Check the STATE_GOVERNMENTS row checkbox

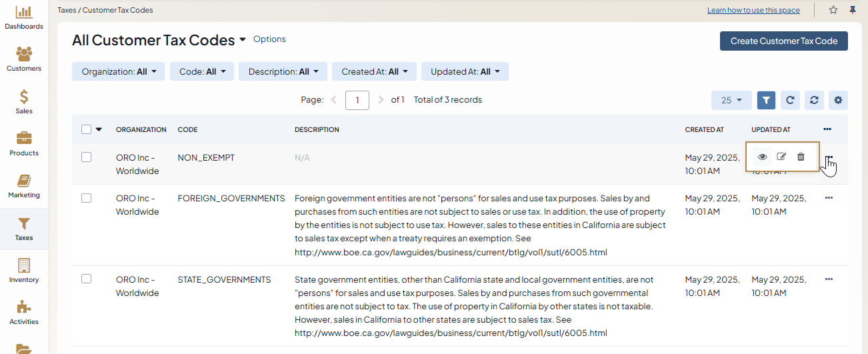point(86,279)
